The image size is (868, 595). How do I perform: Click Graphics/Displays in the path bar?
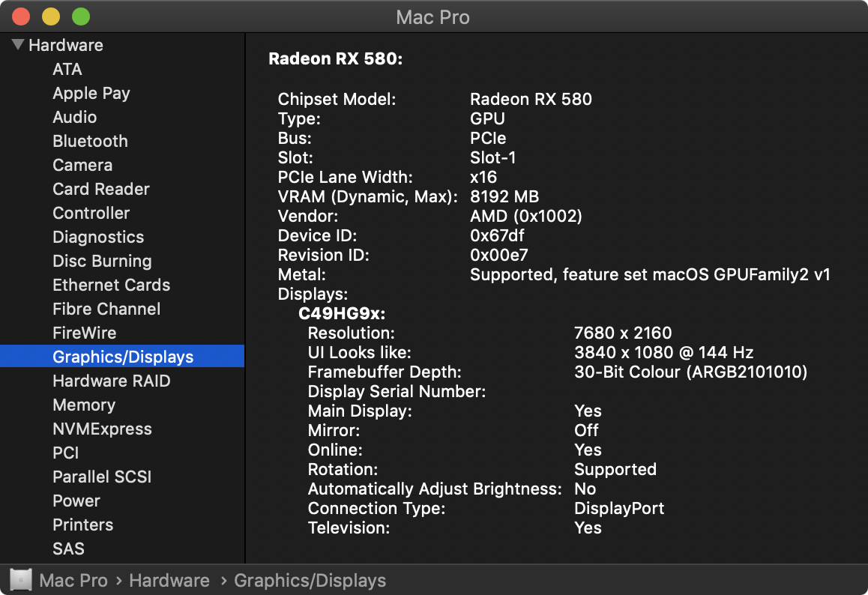[x=310, y=581]
